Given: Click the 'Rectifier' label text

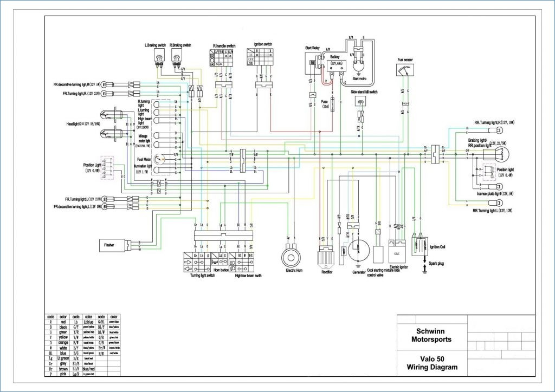Looking at the screenshot, I should click(327, 272).
